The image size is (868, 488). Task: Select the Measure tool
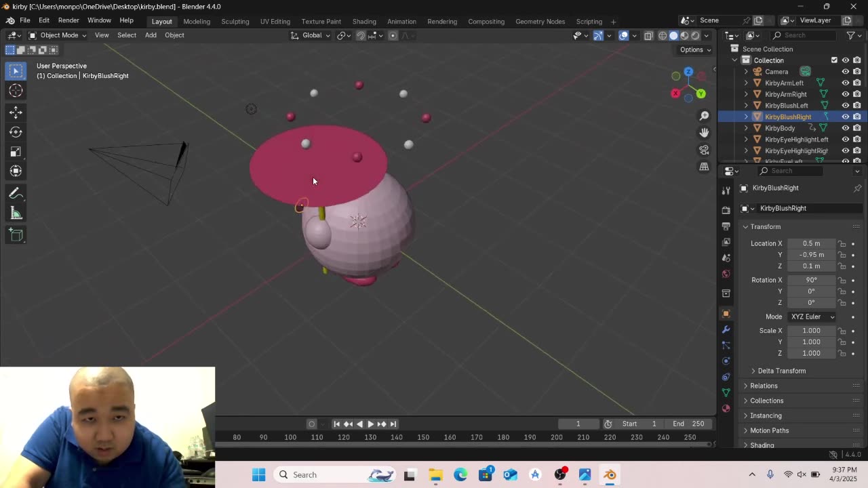pyautogui.click(x=16, y=213)
